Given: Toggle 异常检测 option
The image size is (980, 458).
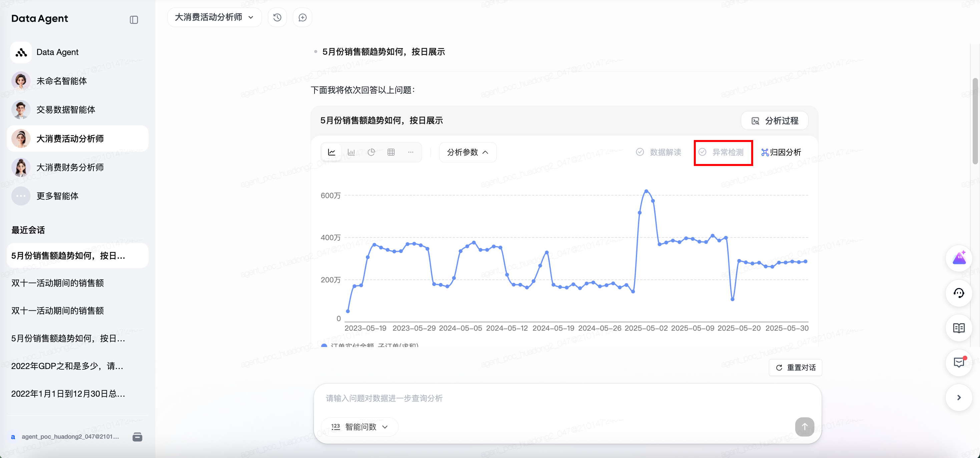Looking at the screenshot, I should pos(721,152).
